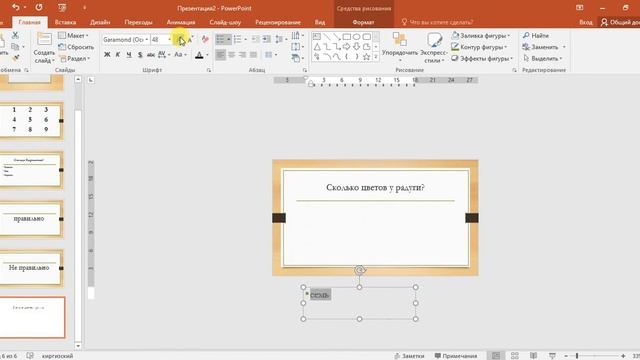Screen dimensions: 640x360
Task: Click the Copy icon
Action: pyautogui.click(x=15, y=47)
